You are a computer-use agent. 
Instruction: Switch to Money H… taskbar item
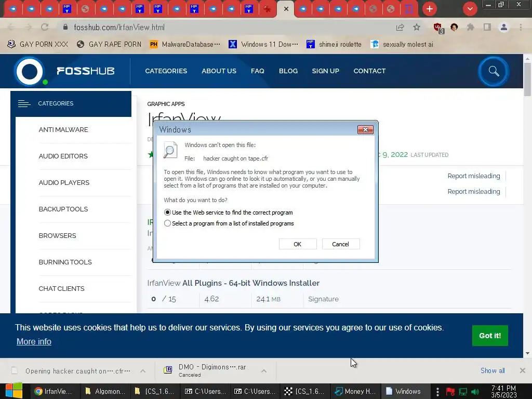pyautogui.click(x=355, y=391)
